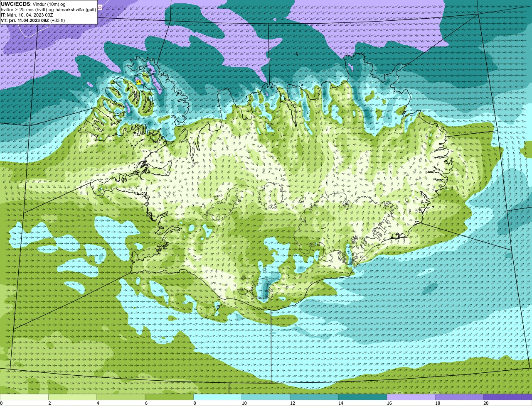Click the 18–20 m/s purple legend swatch
This screenshot has width=532, height=406.
click(x=459, y=397)
